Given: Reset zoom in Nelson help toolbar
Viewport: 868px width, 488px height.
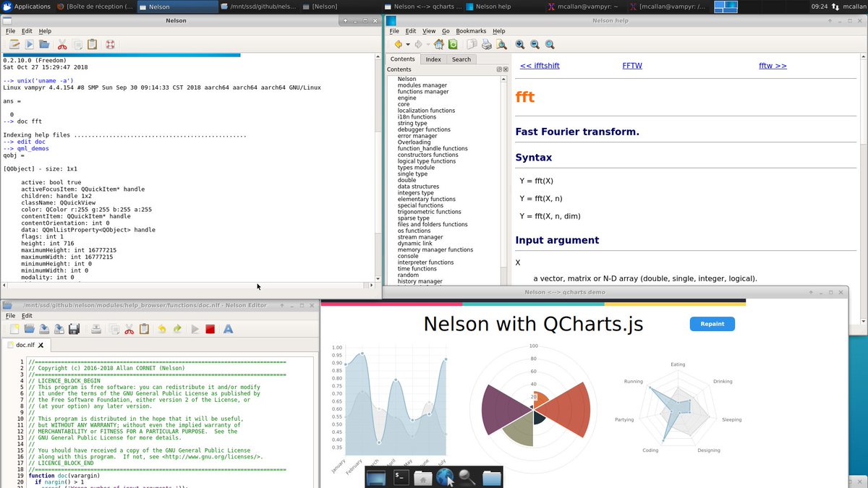Looking at the screenshot, I should (x=550, y=45).
